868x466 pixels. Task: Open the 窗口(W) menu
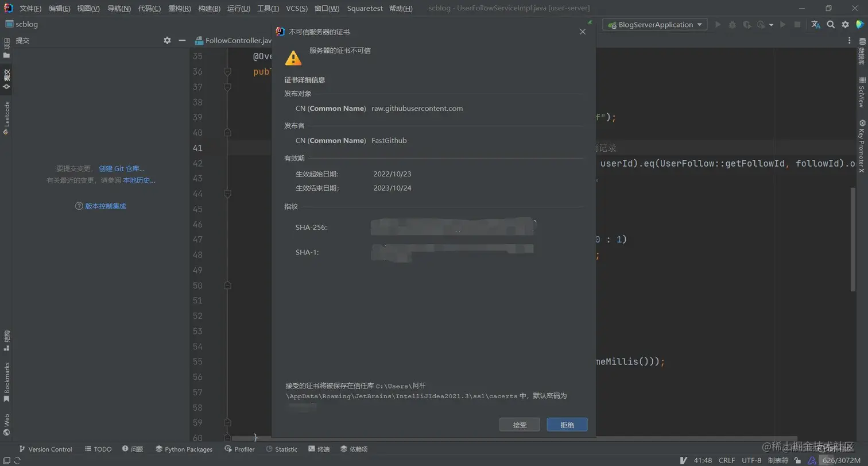point(327,9)
